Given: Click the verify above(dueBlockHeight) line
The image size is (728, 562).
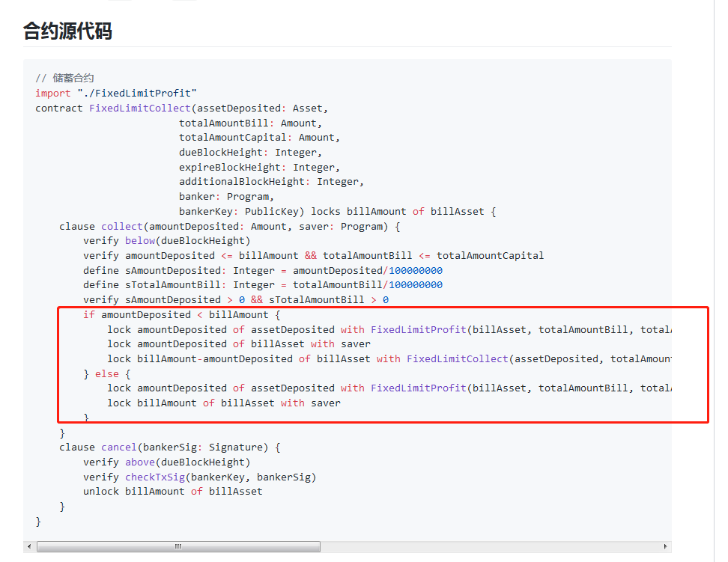Looking at the screenshot, I should click(167, 462).
